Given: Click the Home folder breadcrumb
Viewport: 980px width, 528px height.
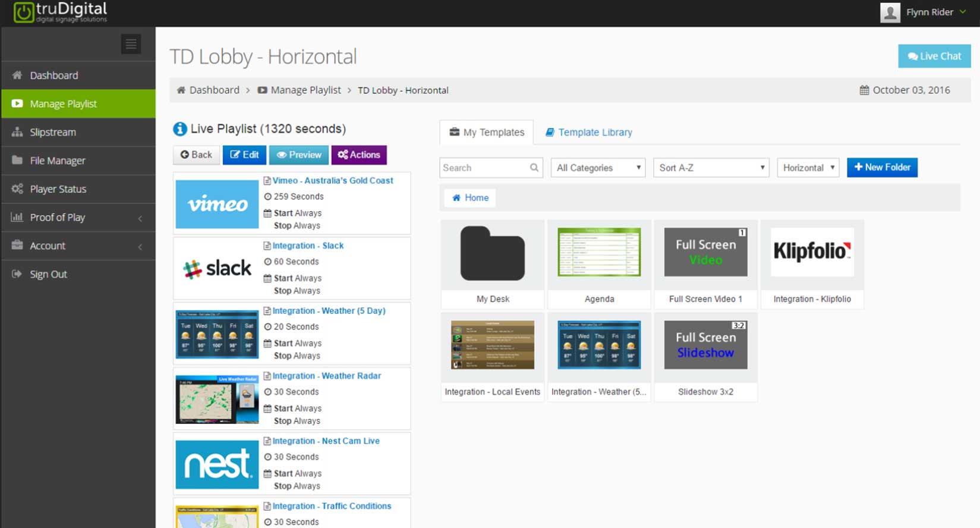Looking at the screenshot, I should tap(470, 198).
